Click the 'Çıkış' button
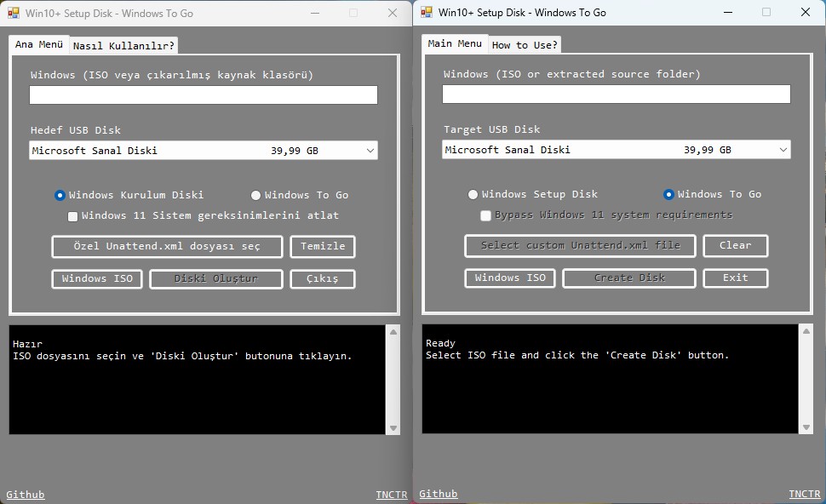826x504 pixels. coord(322,278)
